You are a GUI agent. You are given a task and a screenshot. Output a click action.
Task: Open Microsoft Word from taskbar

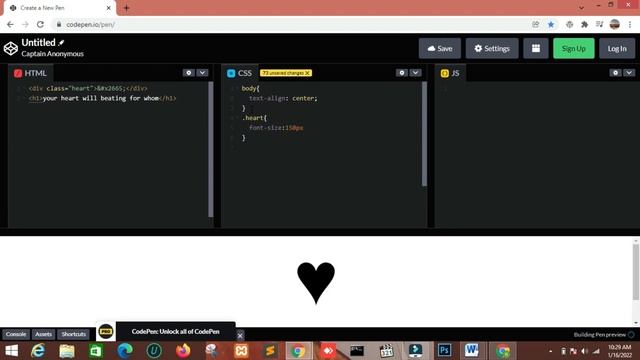(x=472, y=351)
